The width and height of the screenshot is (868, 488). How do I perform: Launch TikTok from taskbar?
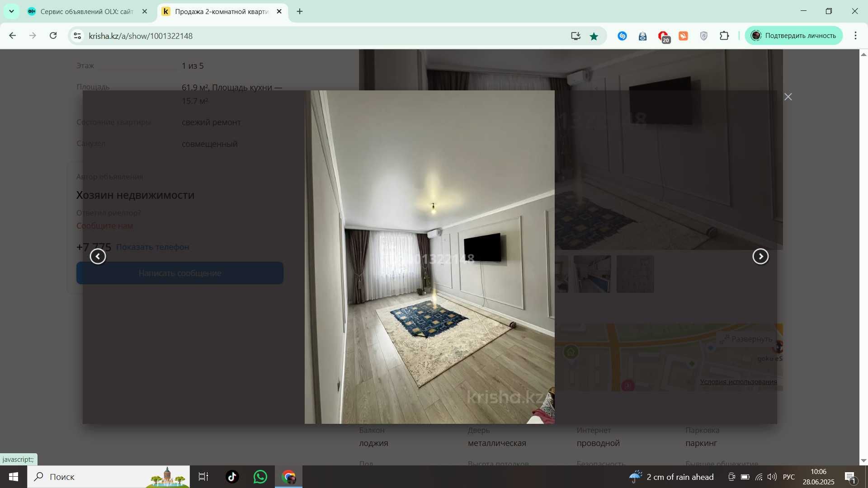click(x=232, y=477)
